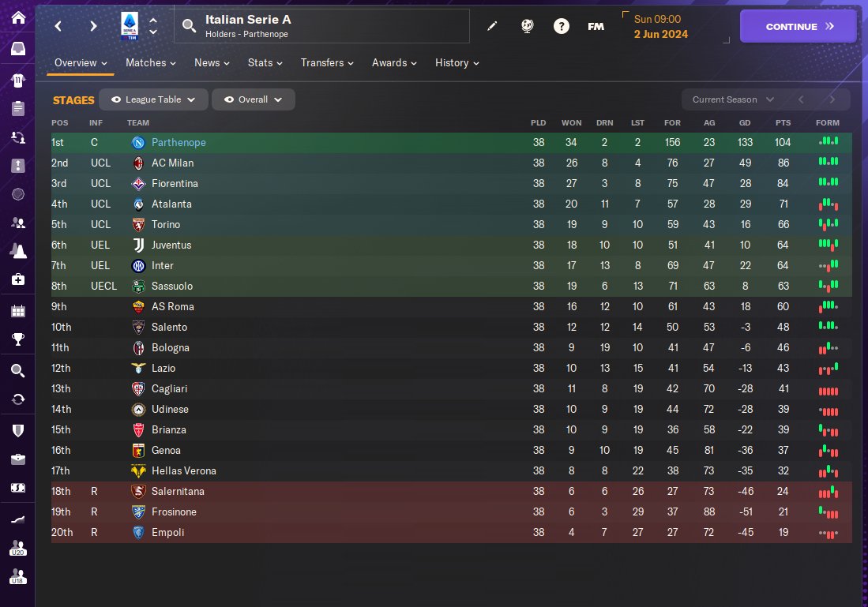Screen dimensions: 868x607
Task: Open the League Table view dropdown
Action: coord(153,99)
